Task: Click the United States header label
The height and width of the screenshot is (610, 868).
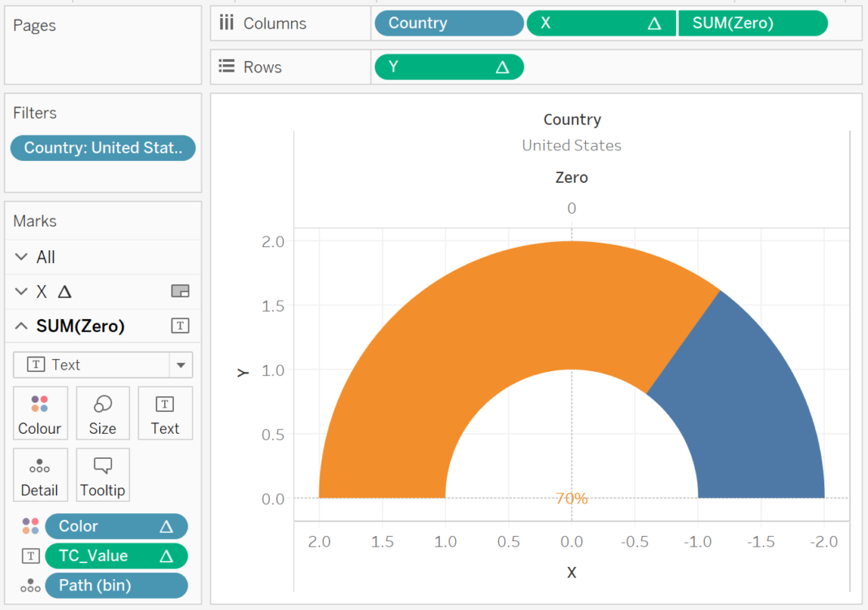Action: 572,145
